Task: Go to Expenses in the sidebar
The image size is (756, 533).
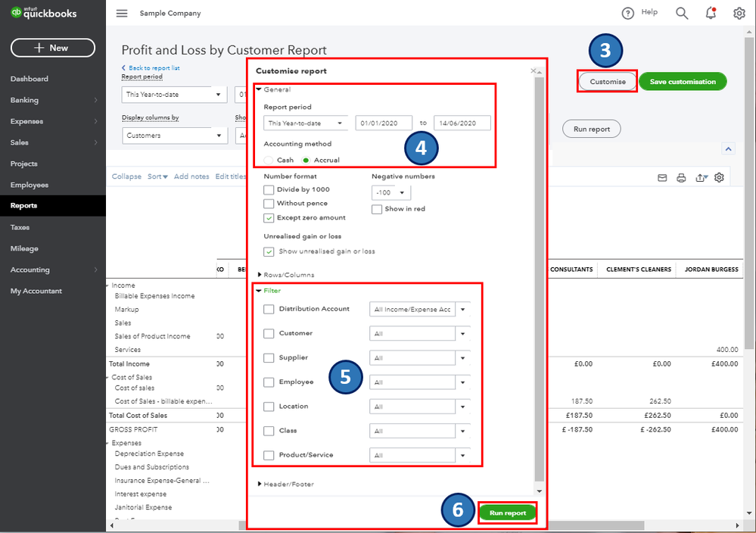Action: coord(26,121)
